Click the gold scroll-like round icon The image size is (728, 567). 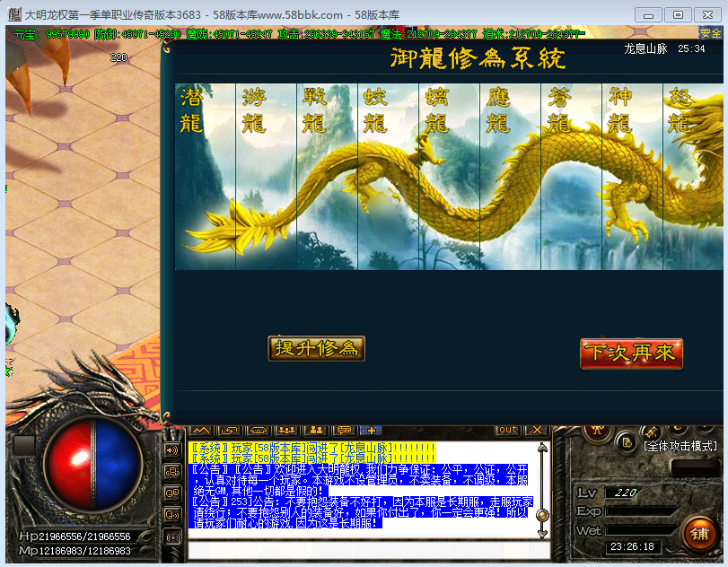(652, 433)
